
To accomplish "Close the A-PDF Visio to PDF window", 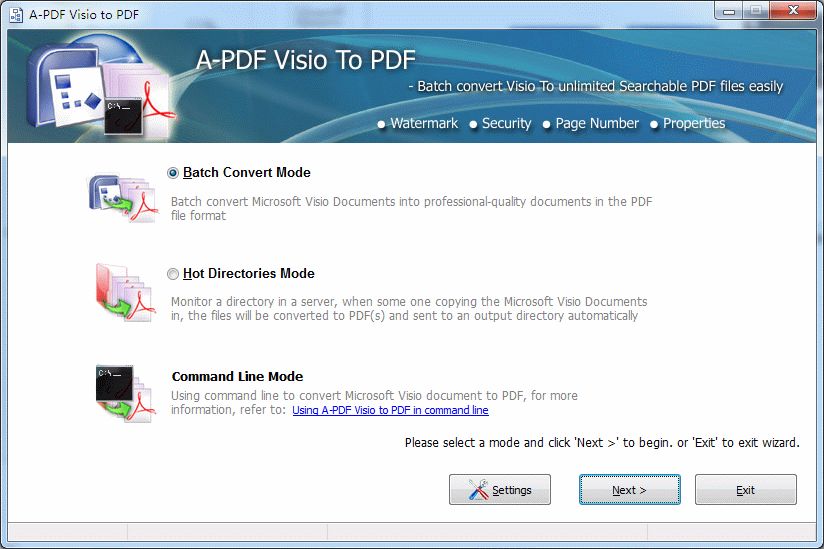I will pyautogui.click(x=794, y=11).
